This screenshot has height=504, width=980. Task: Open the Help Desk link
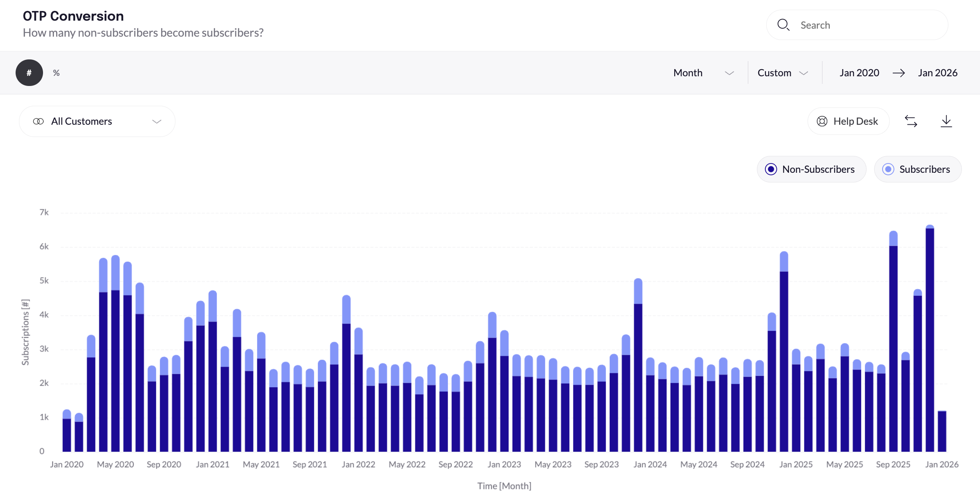click(x=855, y=121)
